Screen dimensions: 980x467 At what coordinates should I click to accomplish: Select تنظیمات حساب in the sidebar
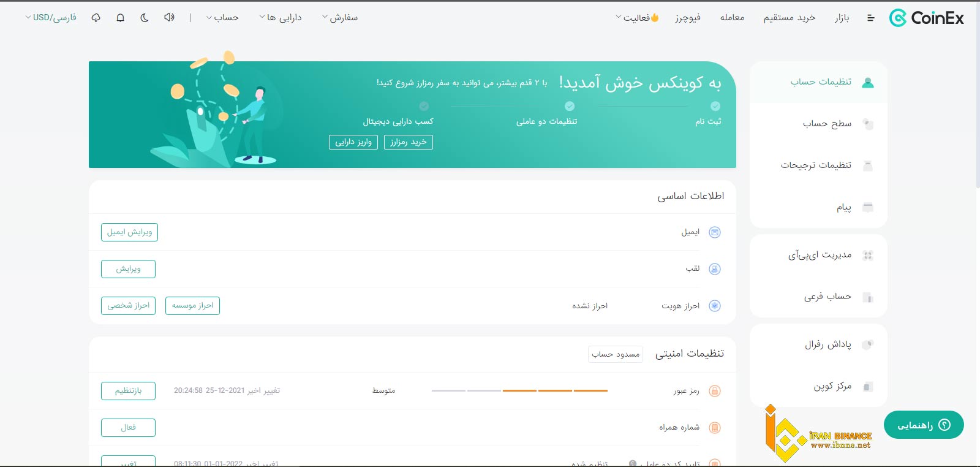(818, 82)
